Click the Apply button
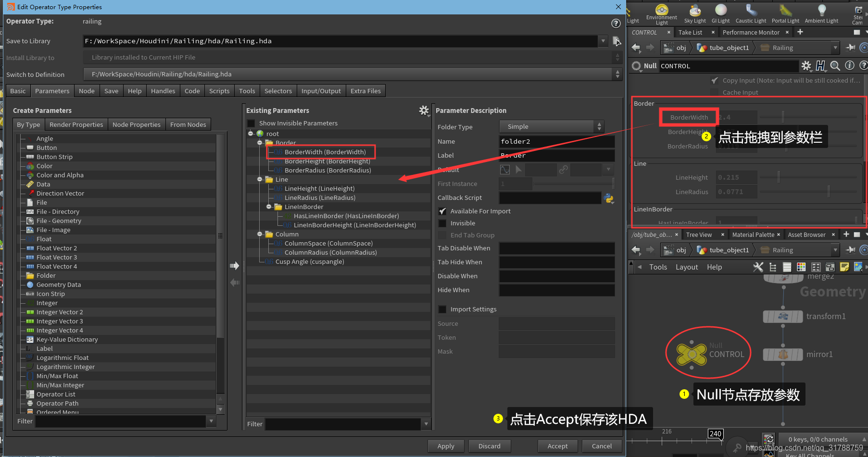The image size is (868, 457). [x=445, y=446]
